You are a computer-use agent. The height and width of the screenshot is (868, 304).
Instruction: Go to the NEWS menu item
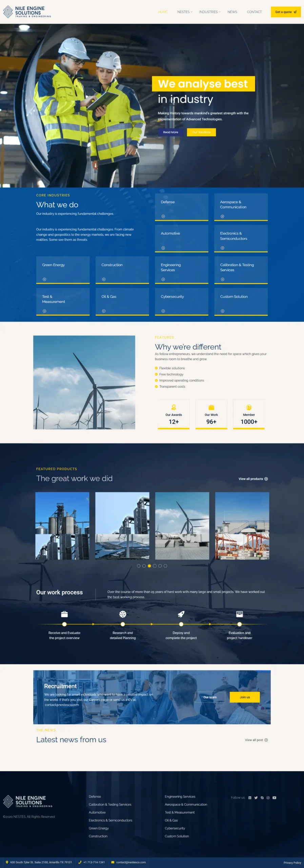(232, 12)
